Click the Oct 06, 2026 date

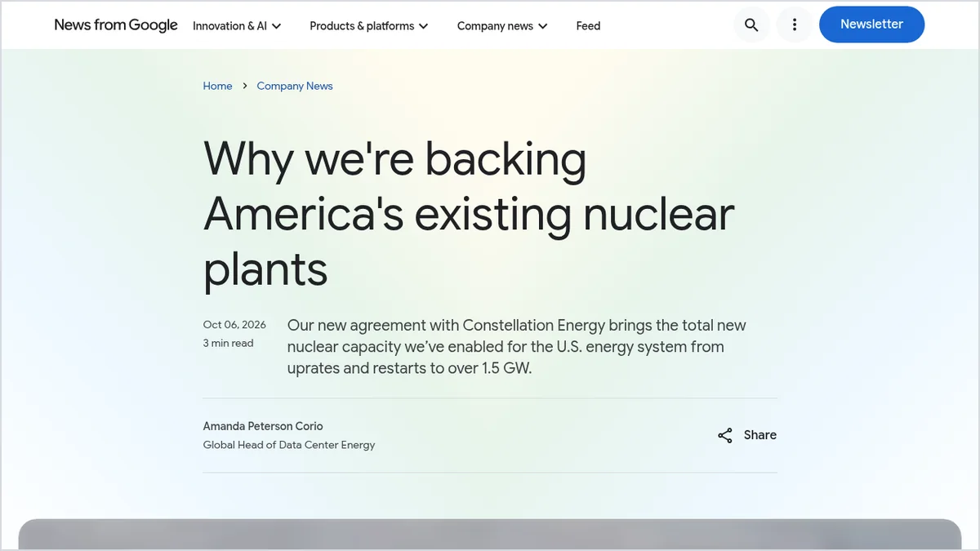point(234,325)
